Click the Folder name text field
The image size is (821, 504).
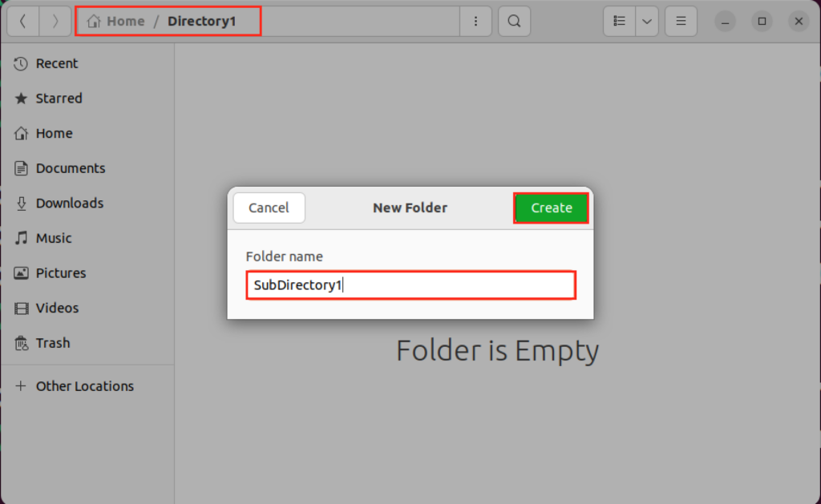pos(411,285)
